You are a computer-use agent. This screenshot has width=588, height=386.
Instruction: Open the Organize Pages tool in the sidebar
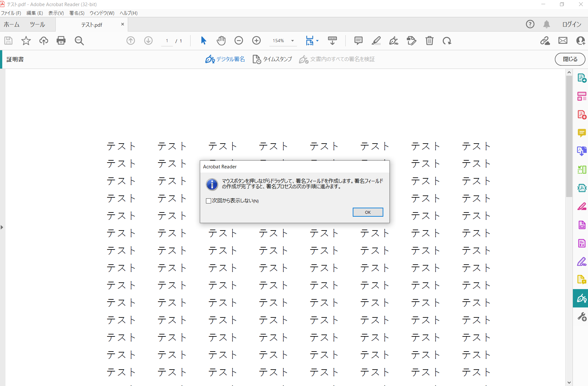click(582, 96)
